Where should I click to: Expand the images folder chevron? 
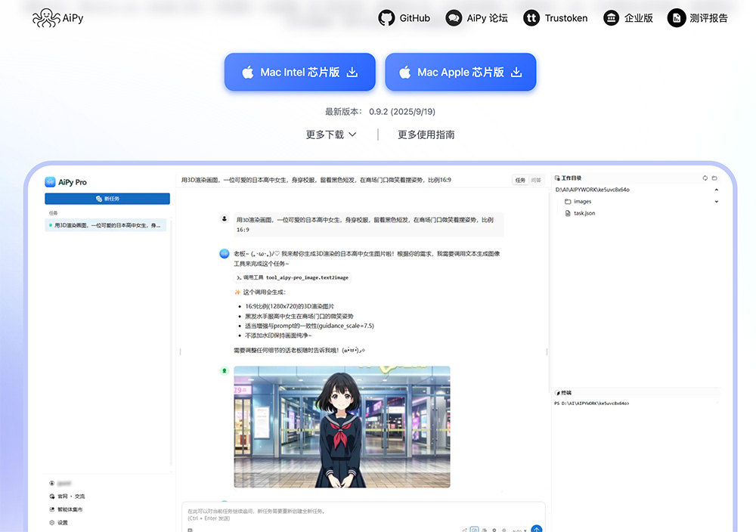coord(716,202)
